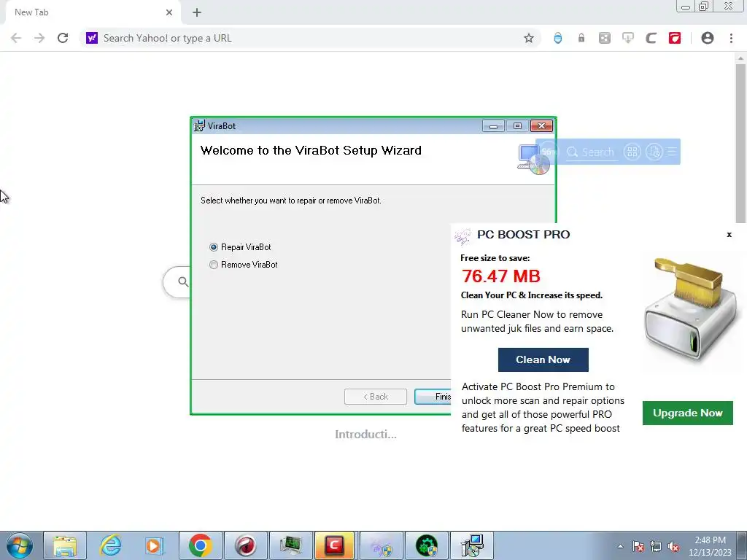This screenshot has width=747, height=560.
Task: Open Internet Explorer from the taskbar
Action: click(110, 545)
